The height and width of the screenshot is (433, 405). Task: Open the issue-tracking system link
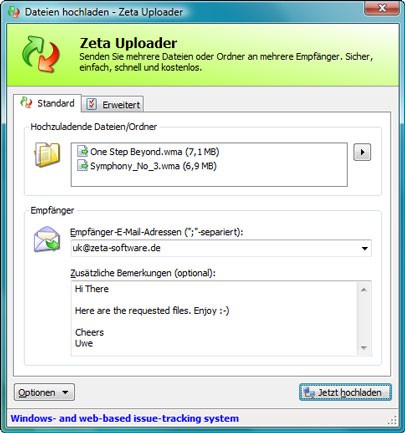[x=125, y=418]
